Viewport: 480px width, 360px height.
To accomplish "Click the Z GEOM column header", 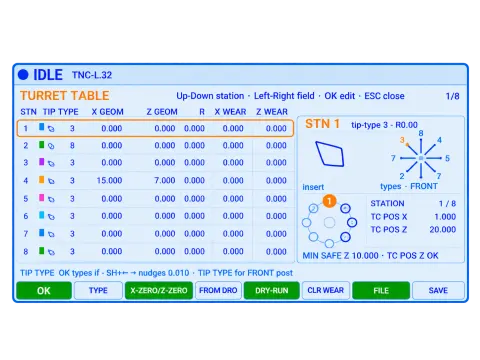I will click(162, 112).
